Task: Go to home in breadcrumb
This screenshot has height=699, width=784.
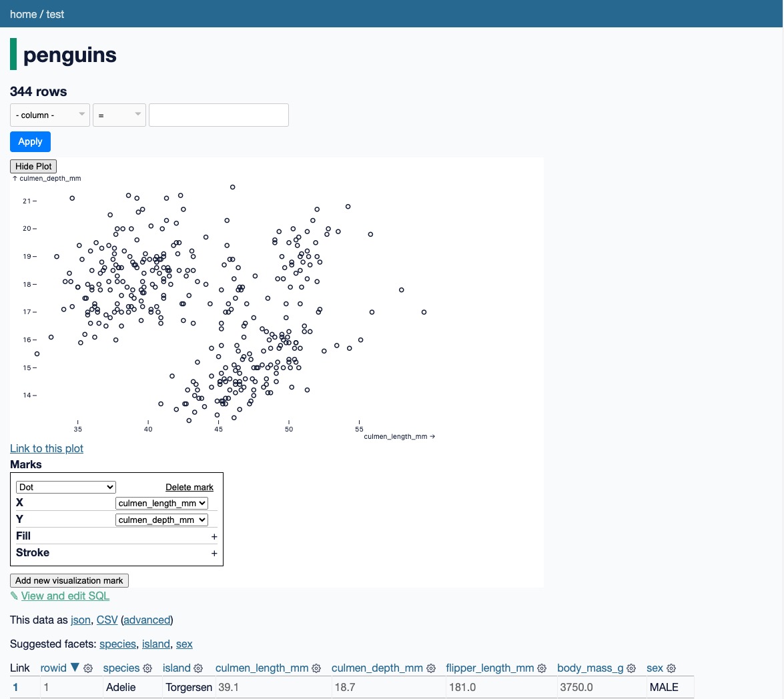Action: [23, 14]
